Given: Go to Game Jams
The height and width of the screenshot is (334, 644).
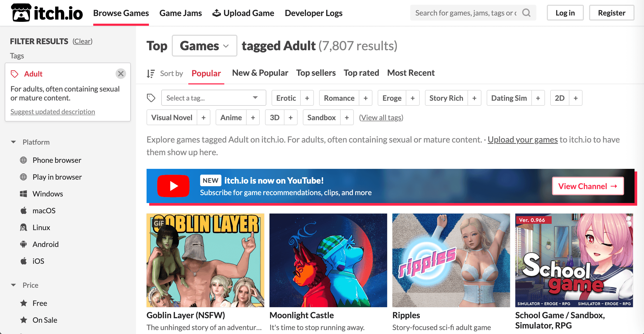Looking at the screenshot, I should (x=180, y=13).
